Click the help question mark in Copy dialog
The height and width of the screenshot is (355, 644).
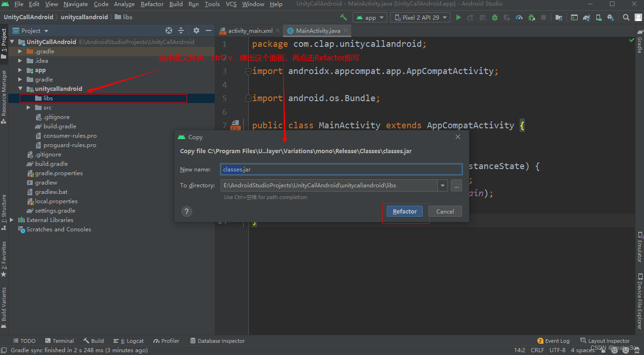point(187,211)
